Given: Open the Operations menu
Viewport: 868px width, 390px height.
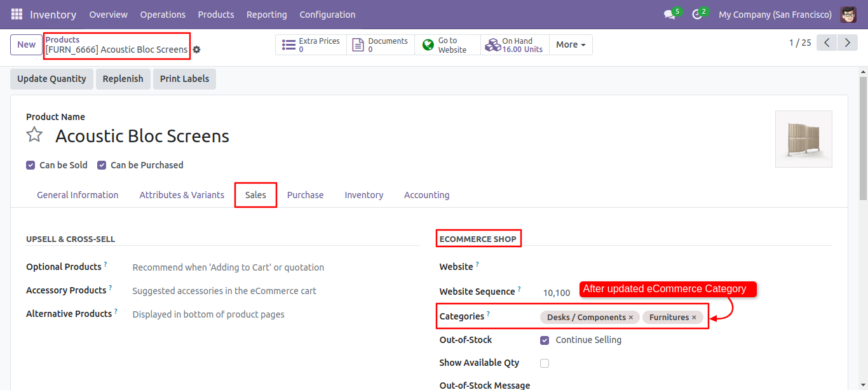Looking at the screenshot, I should (163, 14).
